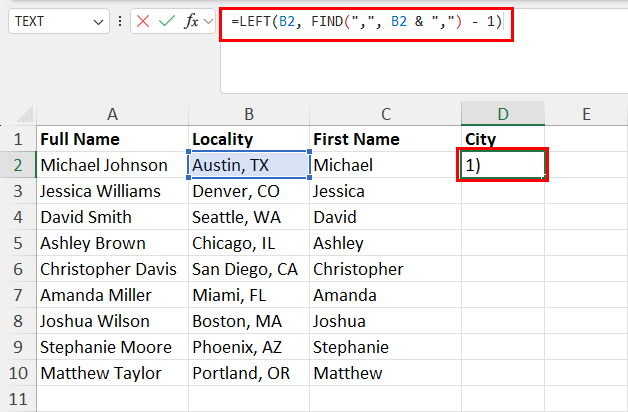Select cell containing Ashley Brown
This screenshot has height=412, width=628.
point(113,243)
